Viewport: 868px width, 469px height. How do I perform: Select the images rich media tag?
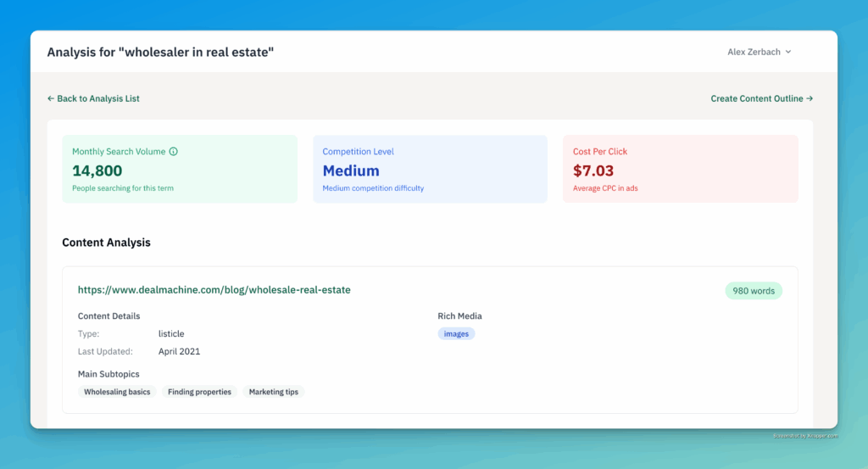(456, 334)
